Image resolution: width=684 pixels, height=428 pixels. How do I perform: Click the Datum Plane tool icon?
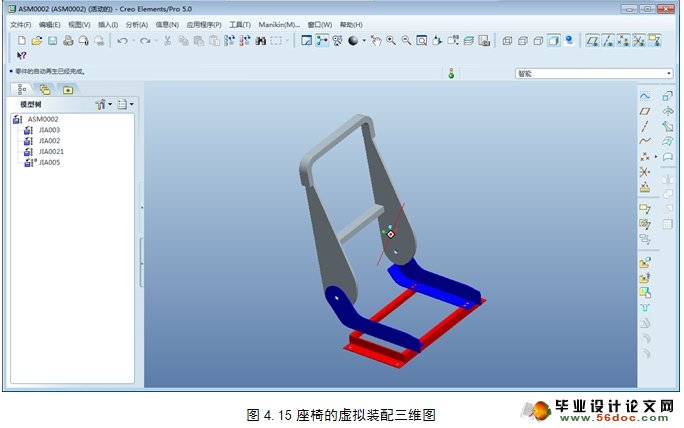[x=645, y=111]
